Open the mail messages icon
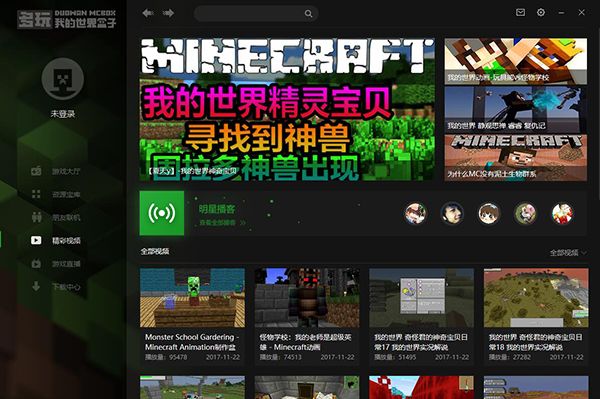 click(x=520, y=13)
